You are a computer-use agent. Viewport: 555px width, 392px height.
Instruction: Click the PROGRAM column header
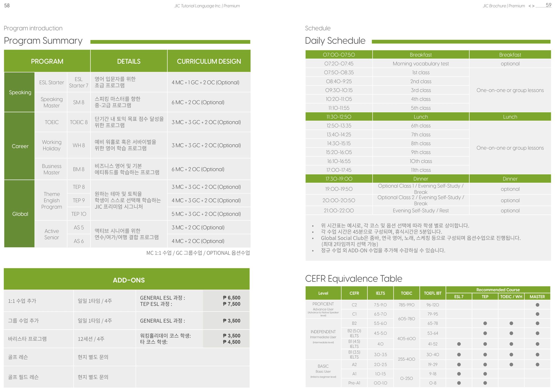coord(47,61)
